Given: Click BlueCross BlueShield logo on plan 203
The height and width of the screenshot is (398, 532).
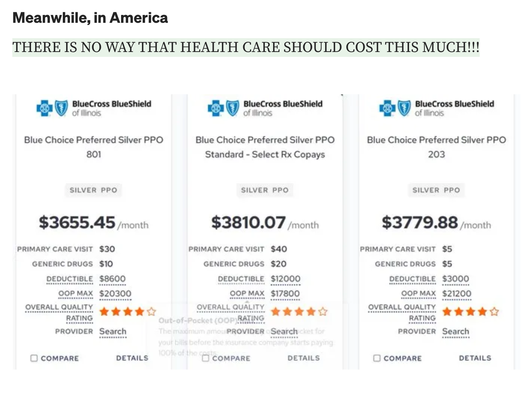Looking at the screenshot, I should (x=436, y=108).
